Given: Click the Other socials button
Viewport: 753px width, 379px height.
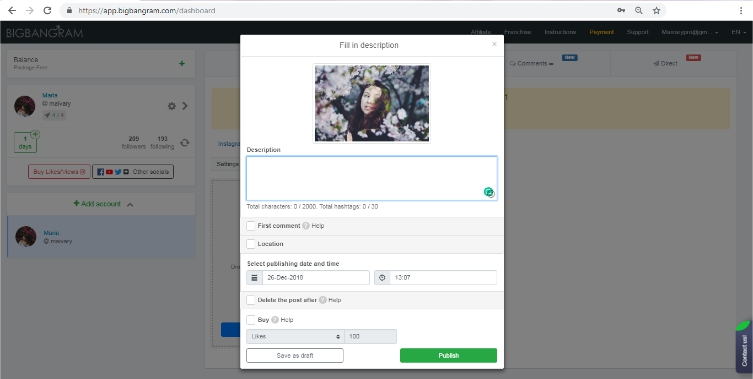Looking at the screenshot, I should point(133,171).
